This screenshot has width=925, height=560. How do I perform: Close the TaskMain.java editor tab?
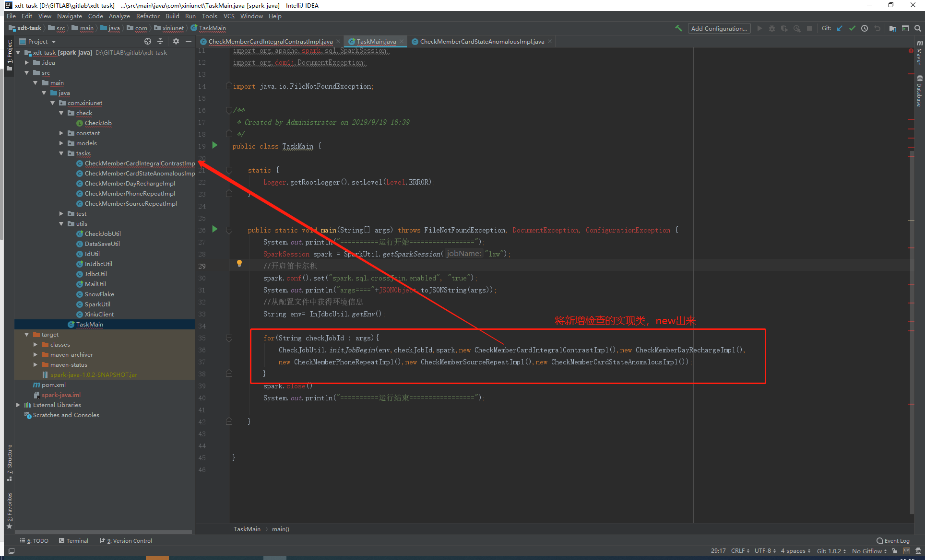pos(402,42)
